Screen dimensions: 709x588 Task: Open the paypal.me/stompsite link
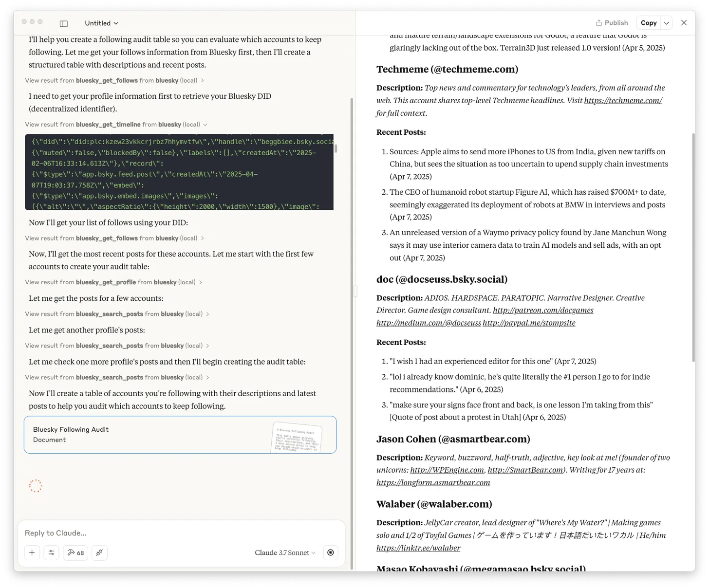pyautogui.click(x=529, y=323)
